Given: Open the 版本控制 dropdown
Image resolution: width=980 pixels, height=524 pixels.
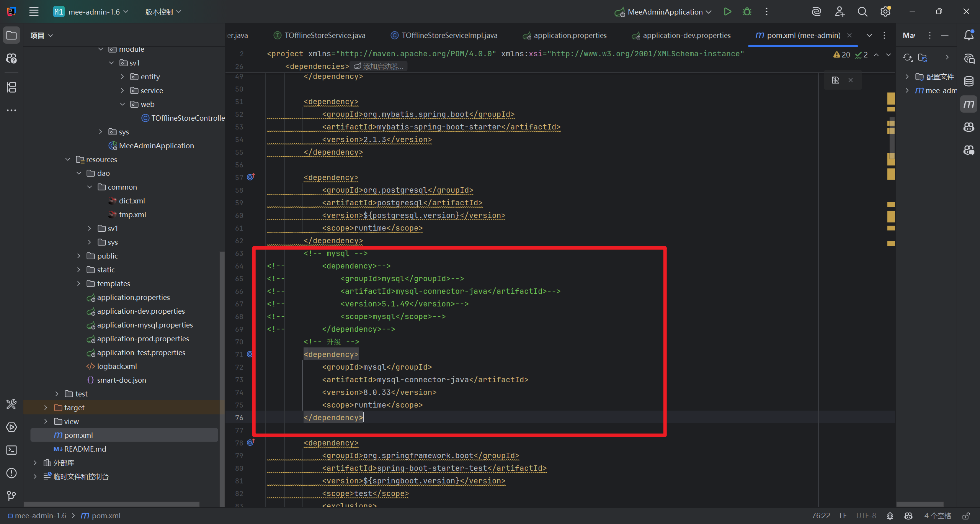Looking at the screenshot, I should tap(163, 12).
